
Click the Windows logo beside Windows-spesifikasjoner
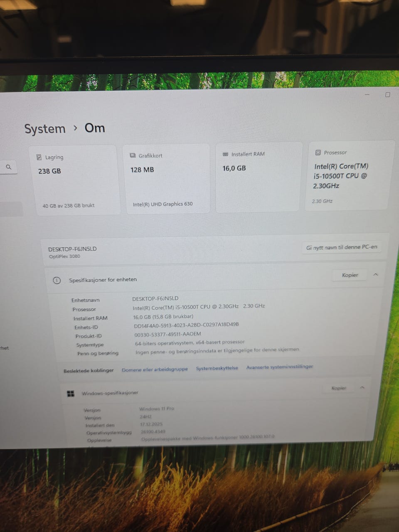coord(71,393)
